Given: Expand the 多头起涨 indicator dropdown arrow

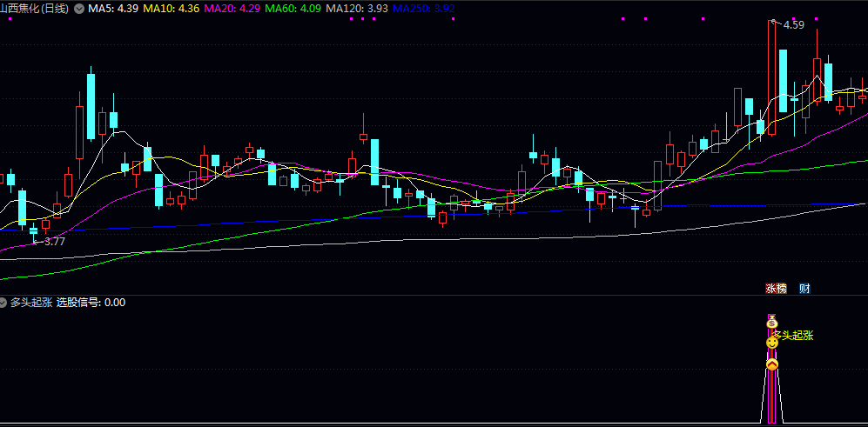Looking at the screenshot, I should pyautogui.click(x=4, y=303).
